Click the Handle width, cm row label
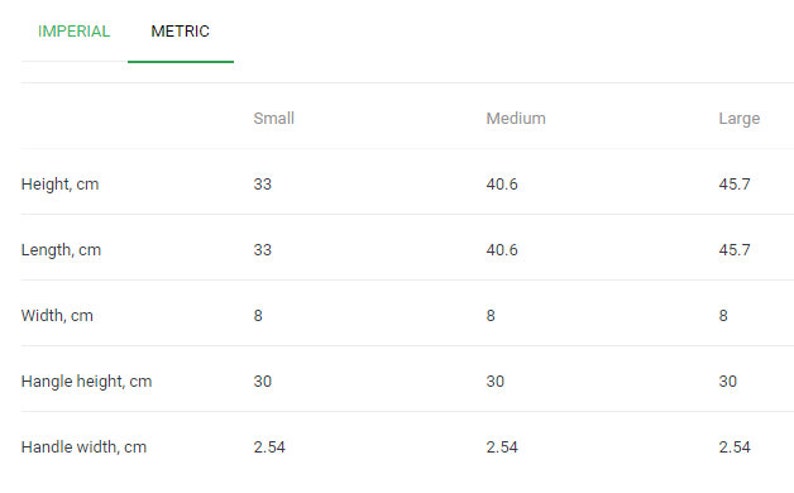794x493 pixels. (84, 447)
